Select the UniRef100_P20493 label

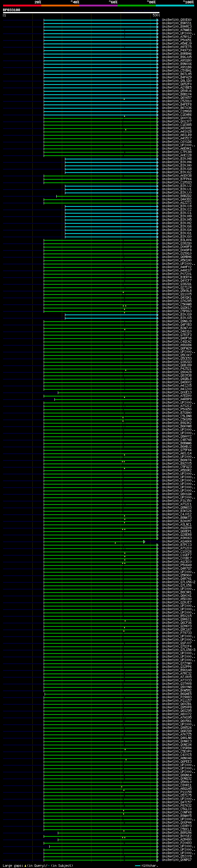point(176,843)
